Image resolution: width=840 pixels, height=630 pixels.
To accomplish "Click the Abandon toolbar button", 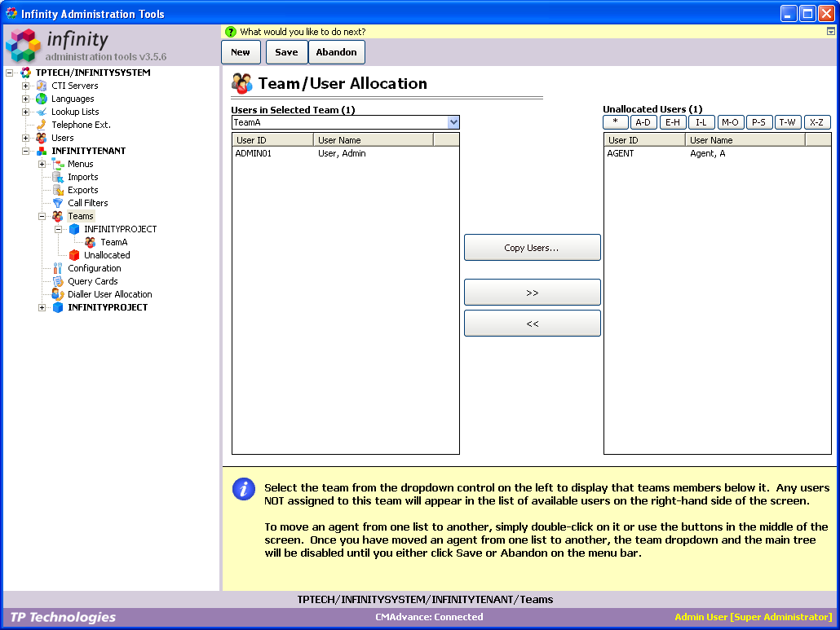I will click(337, 52).
